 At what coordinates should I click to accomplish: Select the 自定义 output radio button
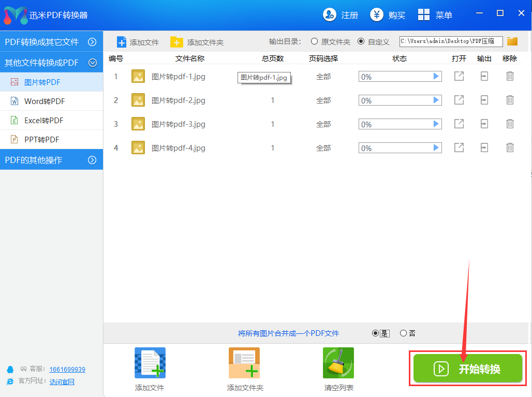(361, 41)
